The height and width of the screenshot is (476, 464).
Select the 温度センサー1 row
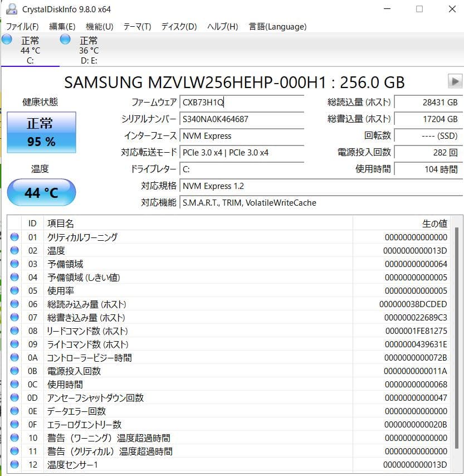[x=228, y=464]
